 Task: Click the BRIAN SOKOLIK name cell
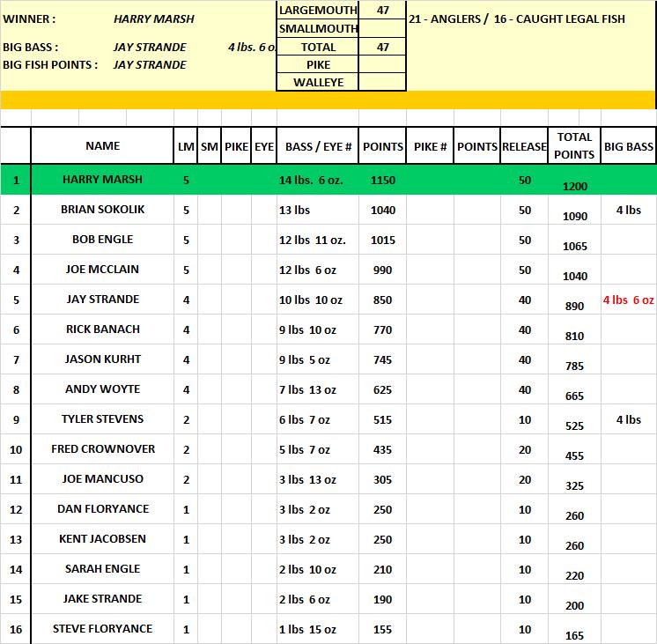point(103,209)
